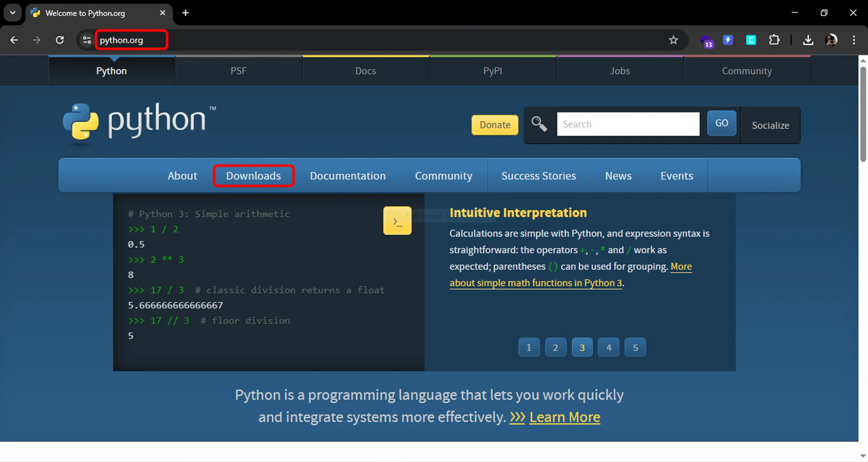Open the main nav Community menu
Screen dimensions: 868x462
click(443, 175)
